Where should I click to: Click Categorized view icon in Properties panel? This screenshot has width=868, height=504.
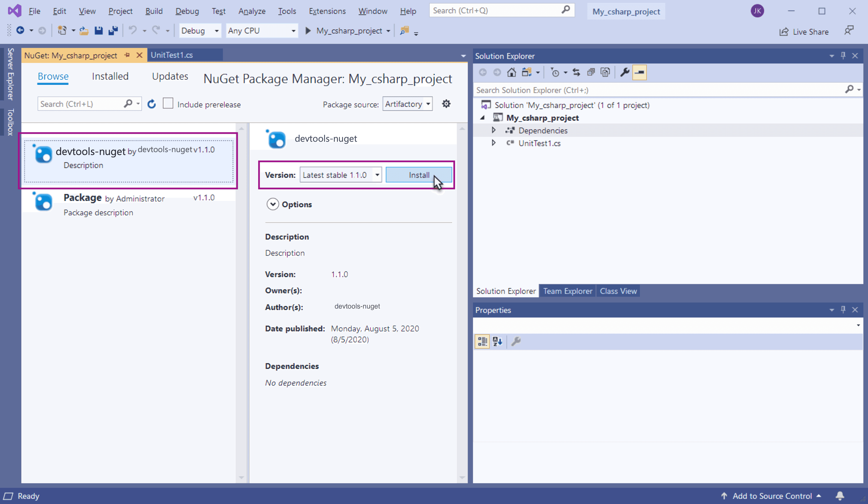click(x=482, y=341)
